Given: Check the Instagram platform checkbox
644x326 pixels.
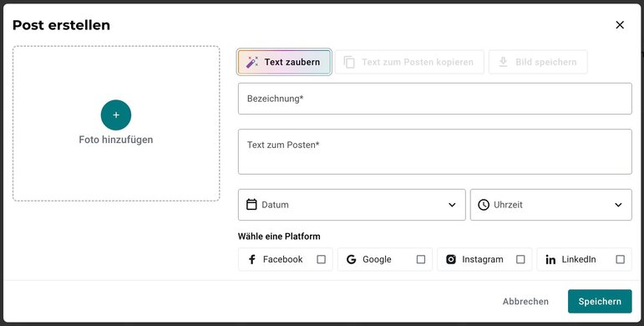Looking at the screenshot, I should [520, 259].
